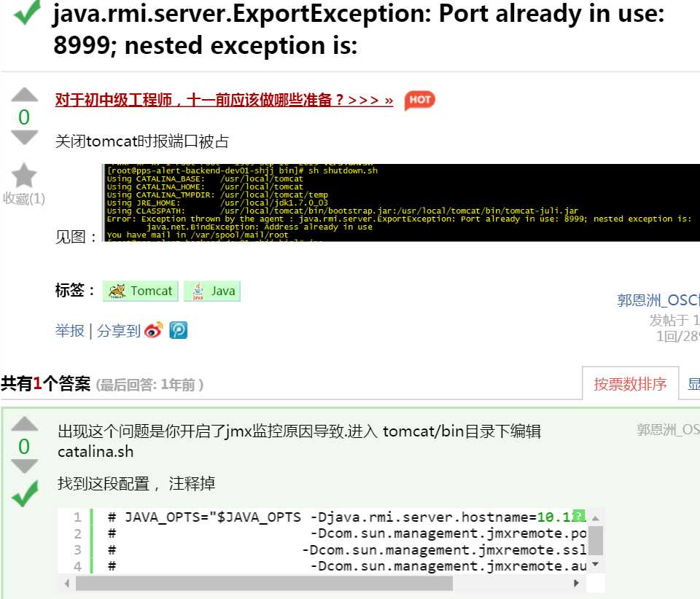Viewport: 700px width, 599px height.
Task: Favorite the question with the star icon
Action: click(x=23, y=175)
